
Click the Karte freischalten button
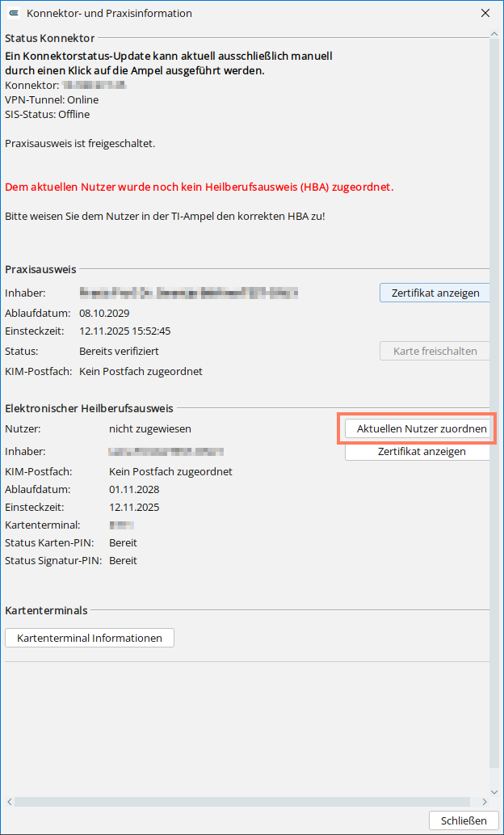[x=435, y=351]
